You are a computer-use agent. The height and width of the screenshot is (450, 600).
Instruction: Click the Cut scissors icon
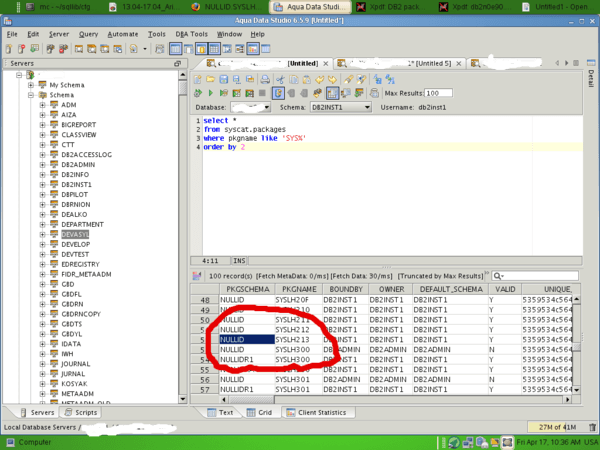280,79
